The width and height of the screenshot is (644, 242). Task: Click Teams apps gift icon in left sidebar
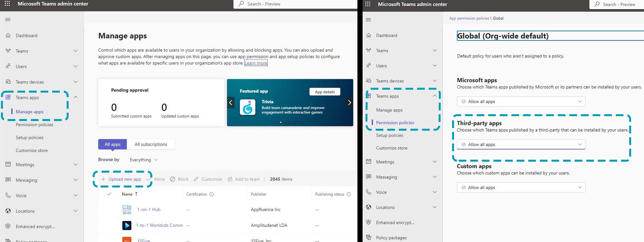coord(8,97)
